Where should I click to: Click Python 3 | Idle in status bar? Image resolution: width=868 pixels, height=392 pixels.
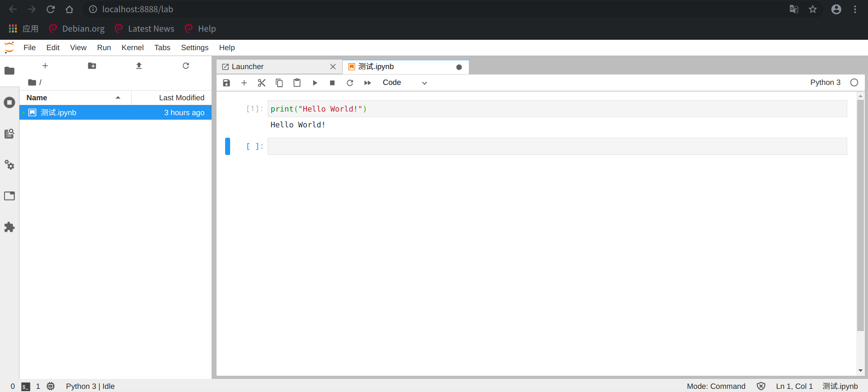pyautogui.click(x=90, y=386)
